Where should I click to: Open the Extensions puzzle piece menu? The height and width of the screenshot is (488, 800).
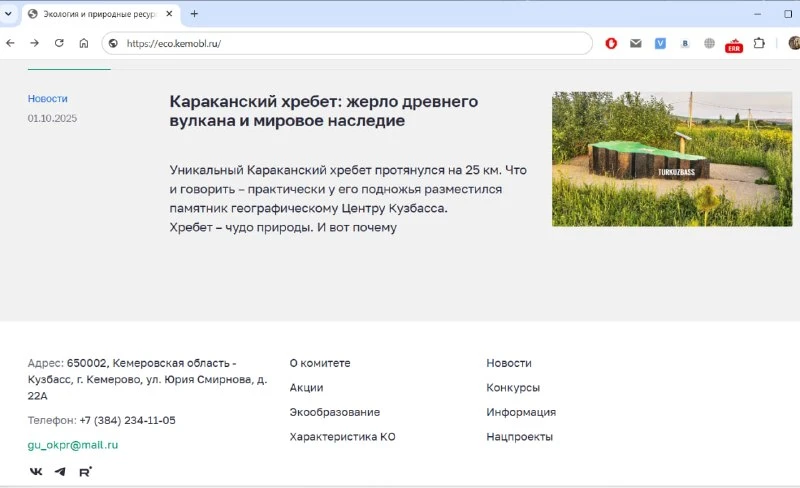coord(759,43)
